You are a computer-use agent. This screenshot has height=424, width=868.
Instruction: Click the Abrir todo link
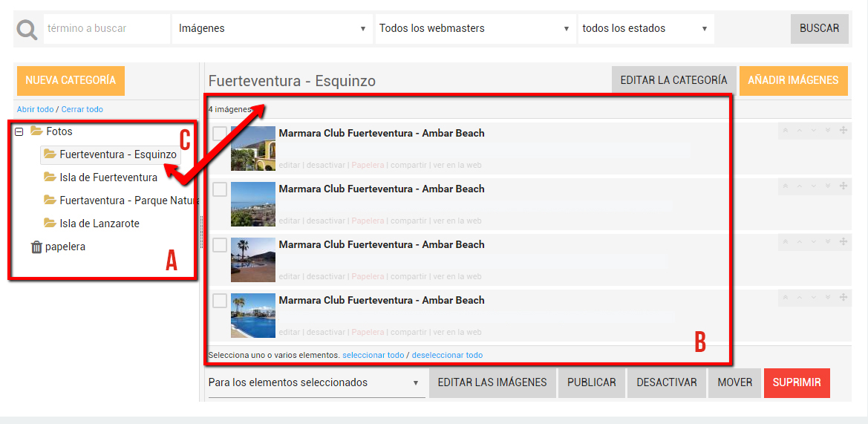(x=36, y=110)
